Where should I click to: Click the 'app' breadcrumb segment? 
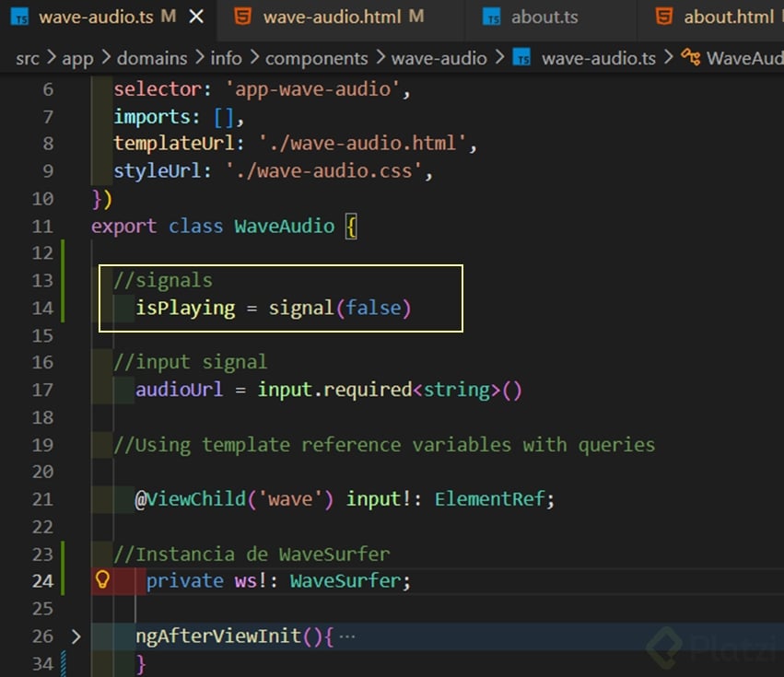coord(77,59)
